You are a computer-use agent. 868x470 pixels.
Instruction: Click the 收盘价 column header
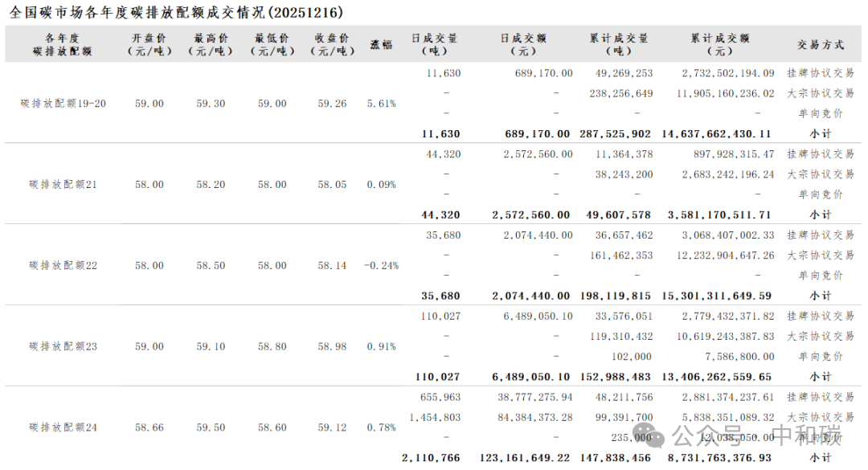point(332,44)
